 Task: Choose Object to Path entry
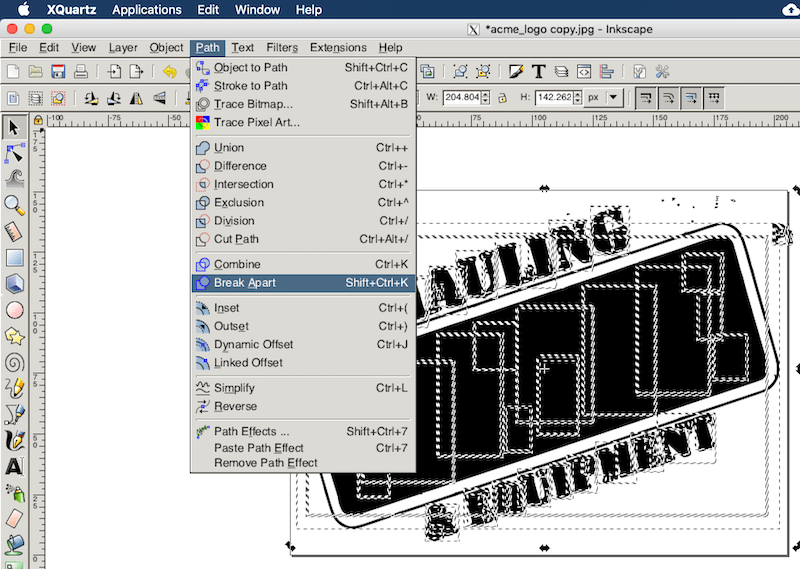point(303,67)
